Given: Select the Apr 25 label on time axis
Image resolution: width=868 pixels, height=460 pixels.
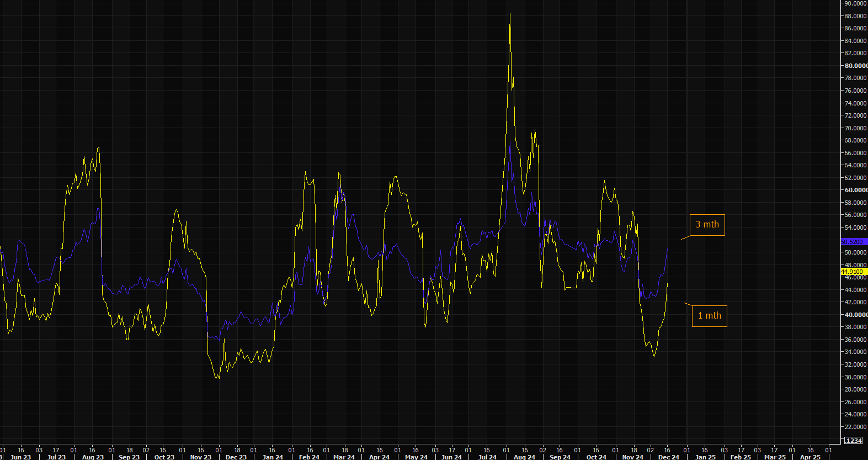Looking at the screenshot, I should pyautogui.click(x=810, y=457).
